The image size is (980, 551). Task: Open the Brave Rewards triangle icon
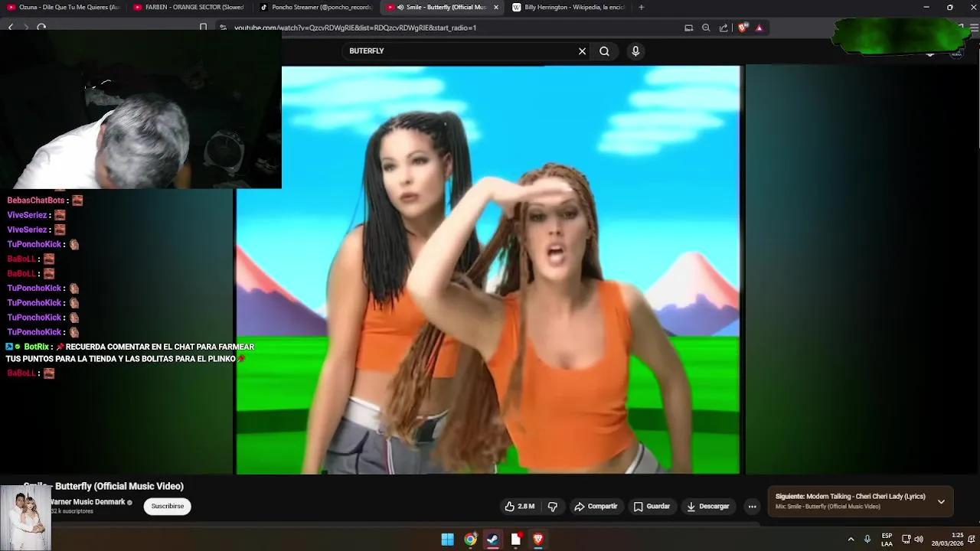[759, 28]
